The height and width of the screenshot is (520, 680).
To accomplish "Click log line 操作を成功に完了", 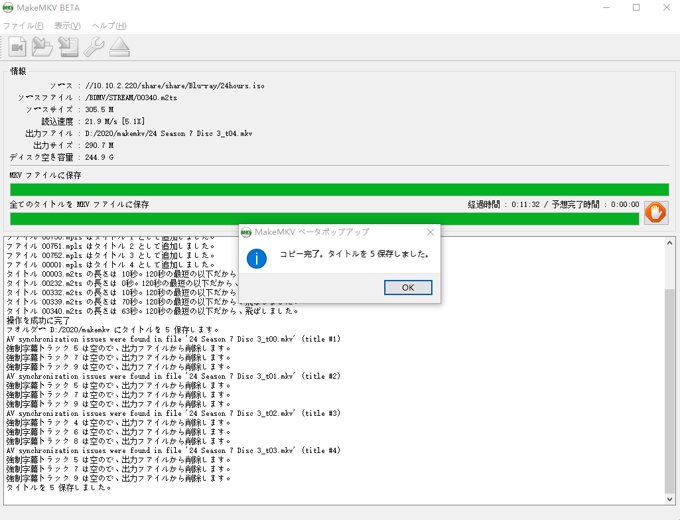I will [38, 321].
